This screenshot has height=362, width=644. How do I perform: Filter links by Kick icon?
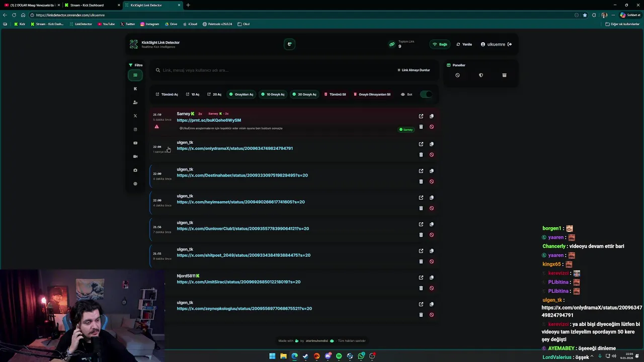[135, 88]
